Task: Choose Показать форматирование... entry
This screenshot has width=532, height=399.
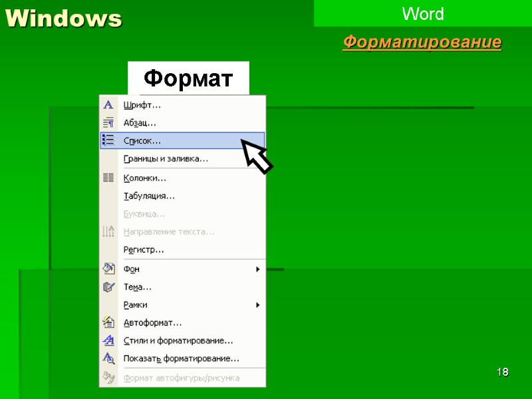Action: click(182, 358)
